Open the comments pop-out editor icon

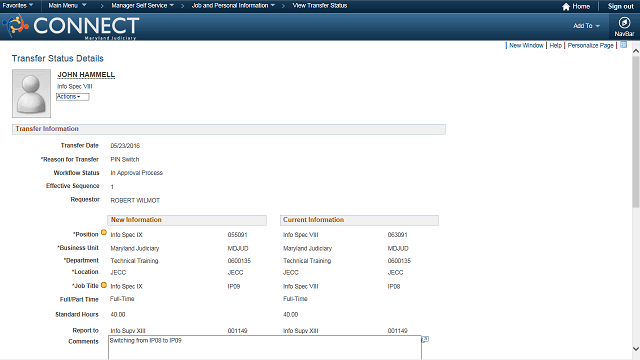[x=425, y=339]
